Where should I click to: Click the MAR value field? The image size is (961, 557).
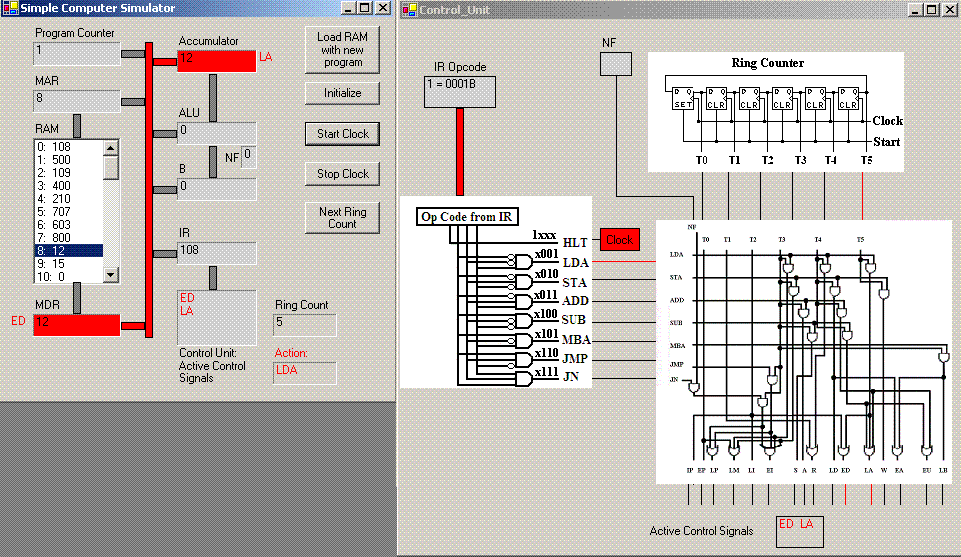[x=76, y=100]
